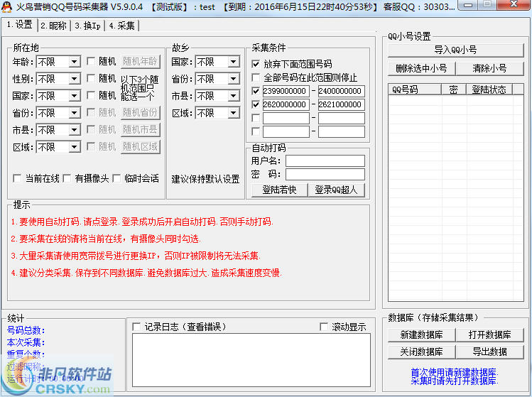Expand the 所在地 区域 dropdown
This screenshot has height=397, width=532.
point(58,146)
